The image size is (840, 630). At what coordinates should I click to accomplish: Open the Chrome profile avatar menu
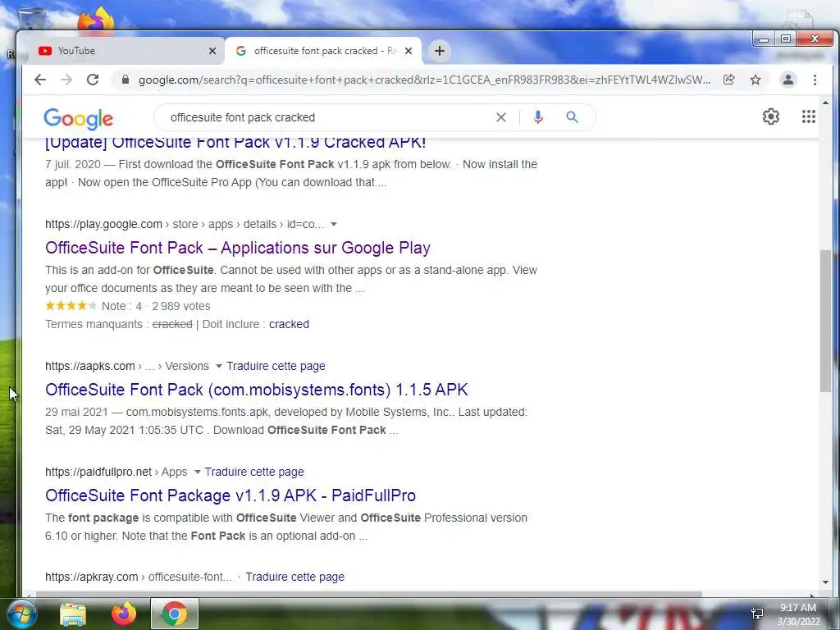point(788,80)
